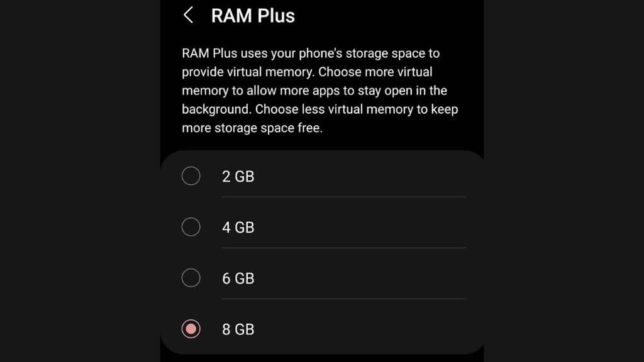Go back using the arrow beside RAM Plus
644x362 pixels.
click(189, 15)
